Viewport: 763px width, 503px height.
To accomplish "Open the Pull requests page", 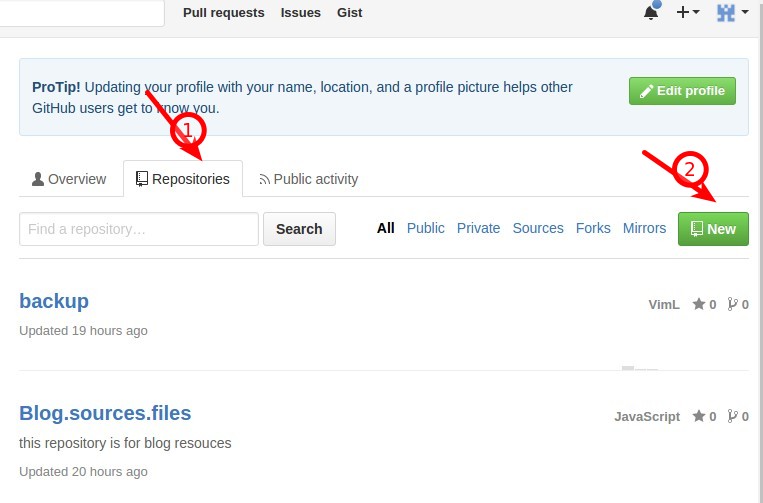I will [224, 13].
